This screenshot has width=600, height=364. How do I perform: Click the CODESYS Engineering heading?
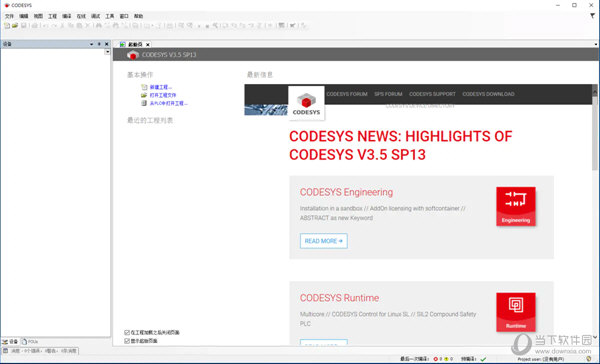[346, 192]
